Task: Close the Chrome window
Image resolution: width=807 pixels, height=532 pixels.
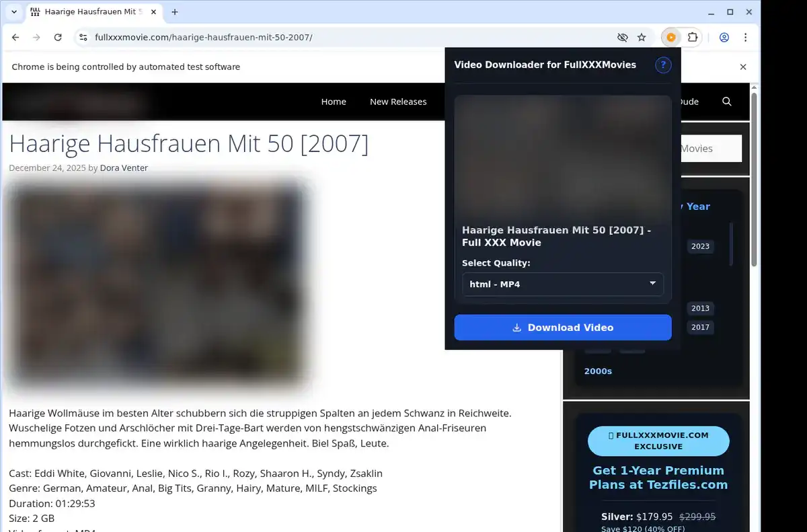Action: (x=749, y=12)
